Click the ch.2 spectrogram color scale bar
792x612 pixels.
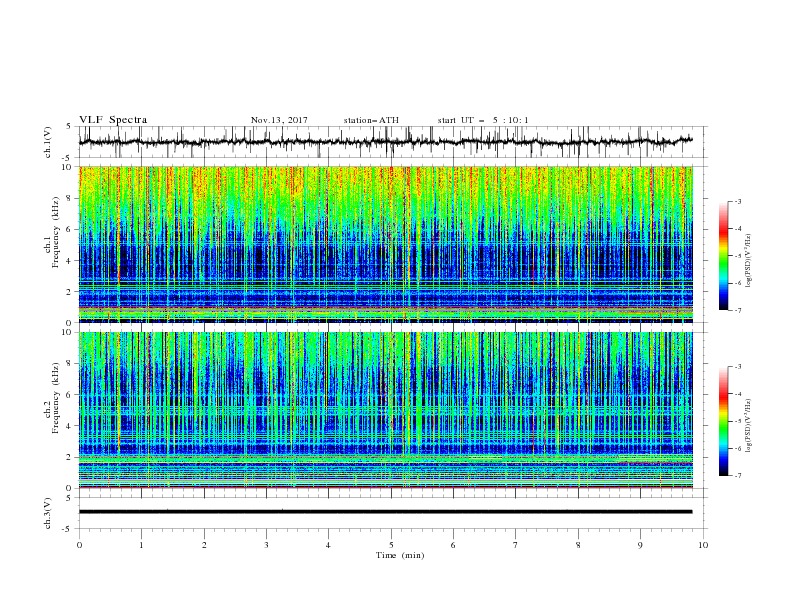click(723, 421)
